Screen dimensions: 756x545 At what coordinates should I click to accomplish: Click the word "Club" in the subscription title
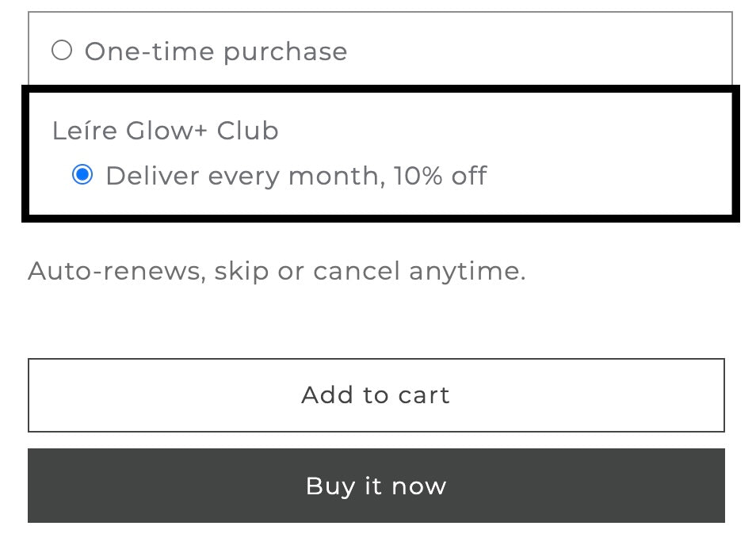coord(247,131)
